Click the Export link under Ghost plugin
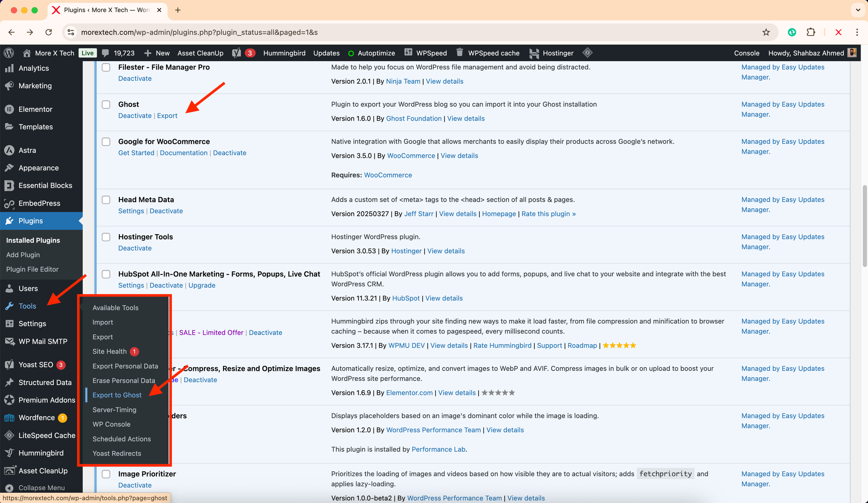The width and height of the screenshot is (868, 503). click(x=167, y=116)
